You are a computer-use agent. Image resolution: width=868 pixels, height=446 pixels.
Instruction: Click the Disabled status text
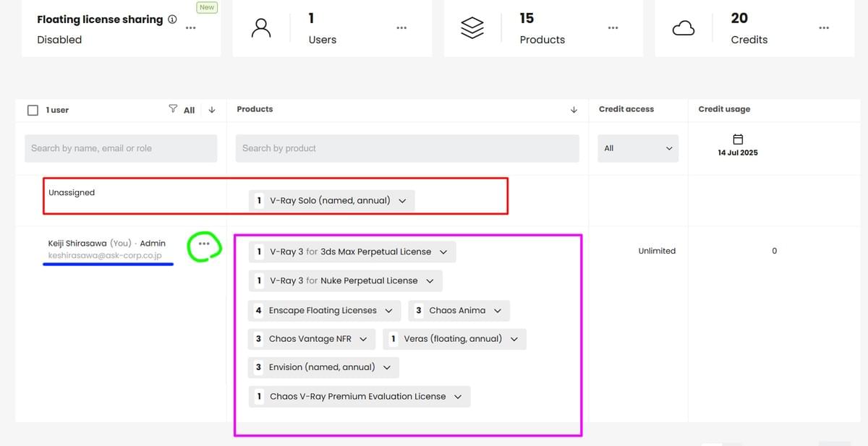[x=59, y=40]
